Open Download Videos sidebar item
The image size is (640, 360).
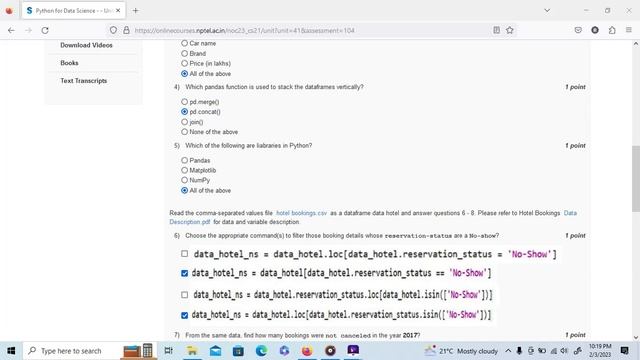click(x=87, y=45)
